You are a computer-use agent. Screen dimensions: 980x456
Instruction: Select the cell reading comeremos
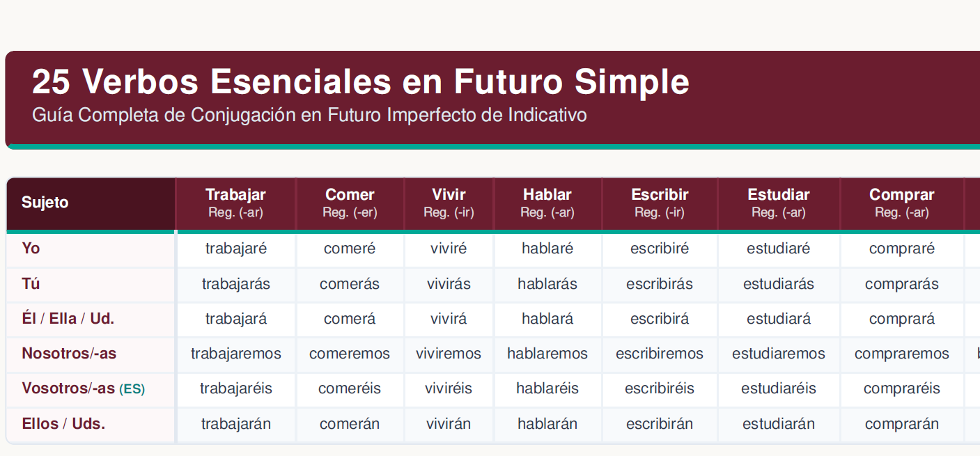(350, 354)
